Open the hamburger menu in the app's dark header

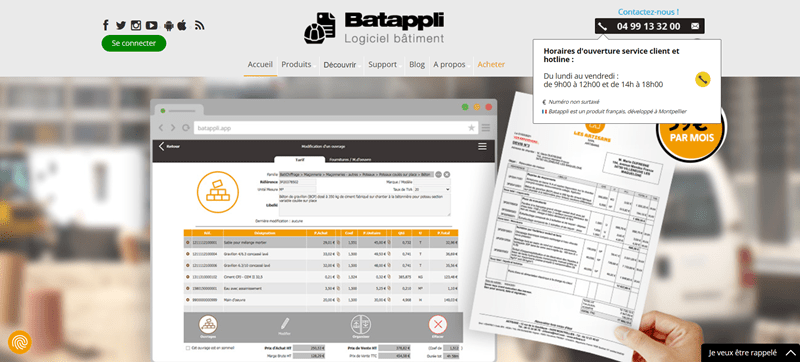tap(482, 147)
